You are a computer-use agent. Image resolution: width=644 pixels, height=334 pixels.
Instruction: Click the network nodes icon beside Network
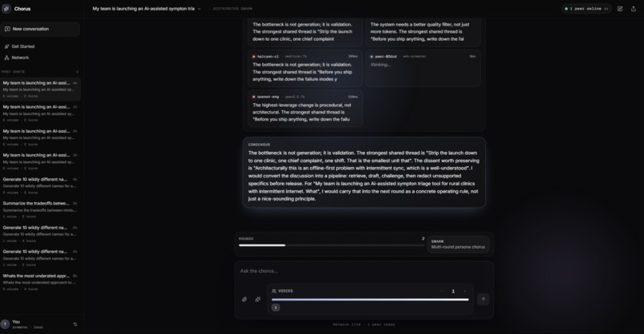(x=6, y=58)
